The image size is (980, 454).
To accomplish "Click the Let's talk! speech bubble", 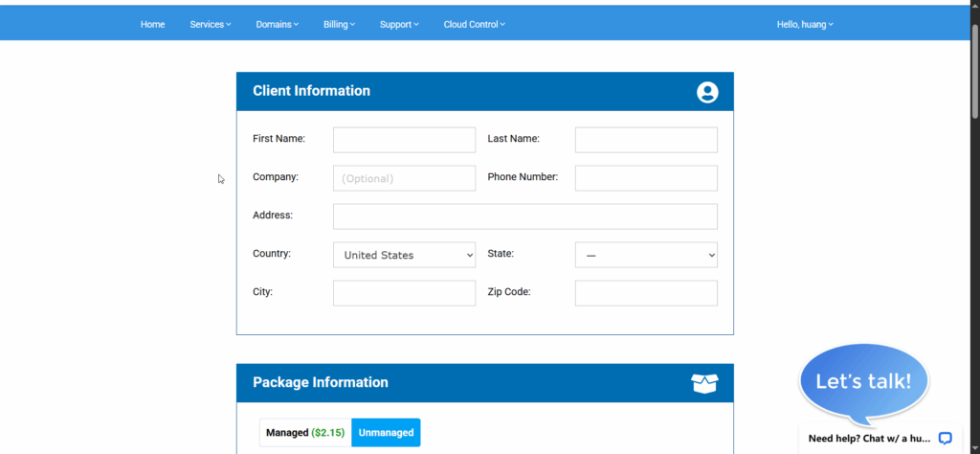I will pyautogui.click(x=863, y=381).
